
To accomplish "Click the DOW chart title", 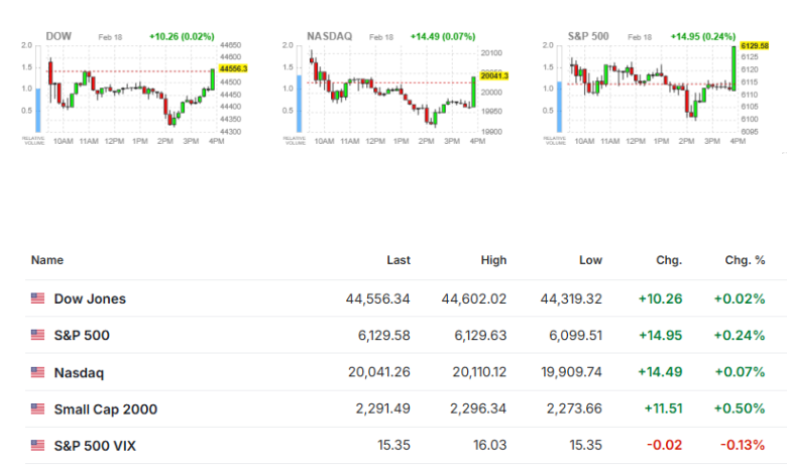I will click(x=59, y=36).
